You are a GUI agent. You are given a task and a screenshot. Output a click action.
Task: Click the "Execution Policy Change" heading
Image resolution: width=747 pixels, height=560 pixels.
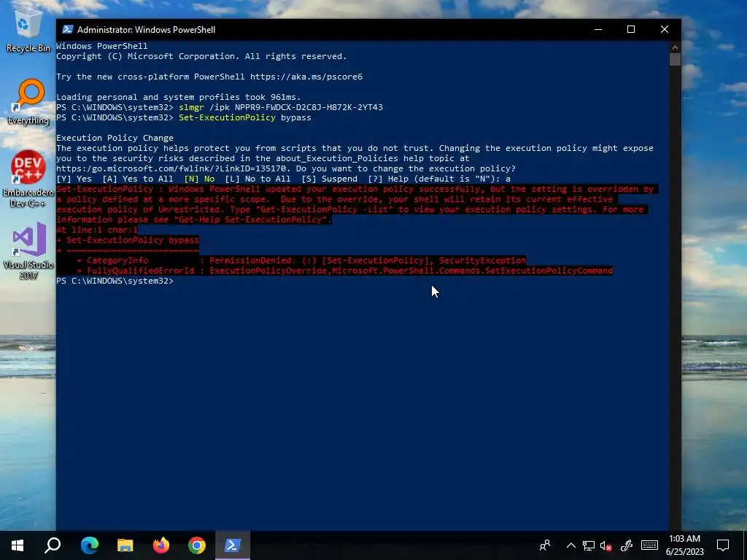115,138
